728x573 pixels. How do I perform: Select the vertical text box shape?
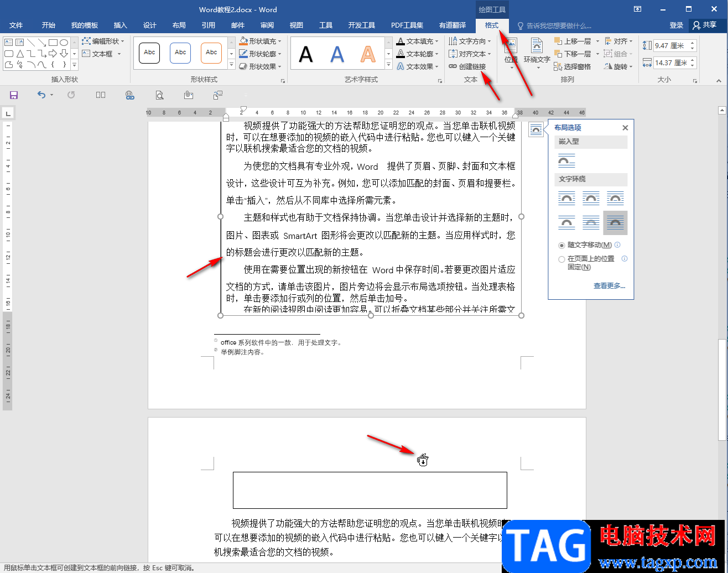pos(20,42)
